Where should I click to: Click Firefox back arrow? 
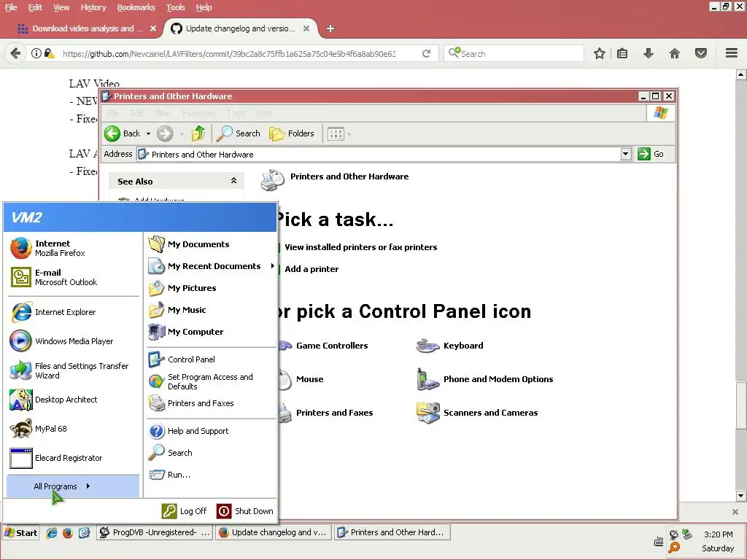point(15,53)
